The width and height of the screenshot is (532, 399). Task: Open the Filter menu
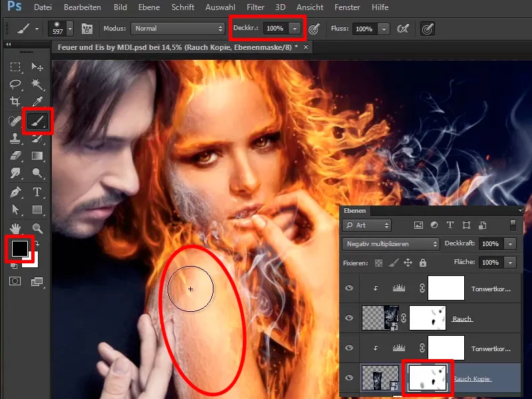tap(255, 7)
